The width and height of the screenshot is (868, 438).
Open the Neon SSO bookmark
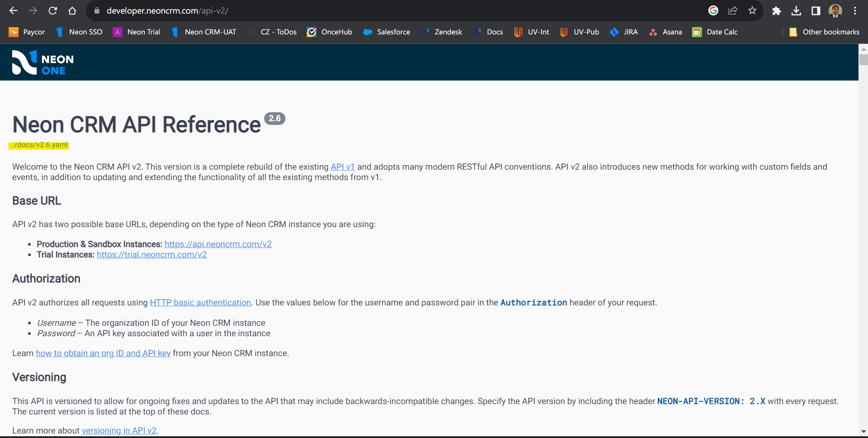[x=79, y=32]
